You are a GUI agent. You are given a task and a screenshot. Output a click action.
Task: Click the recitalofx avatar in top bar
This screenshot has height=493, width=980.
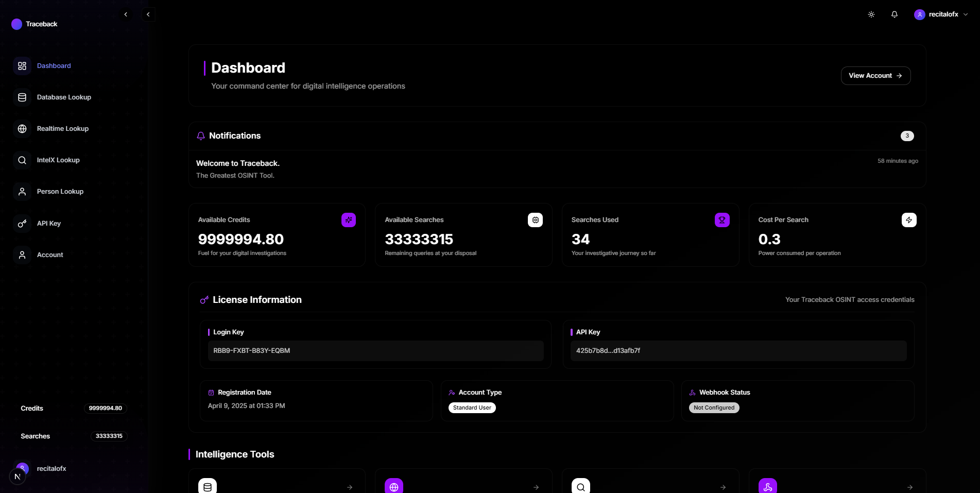920,14
